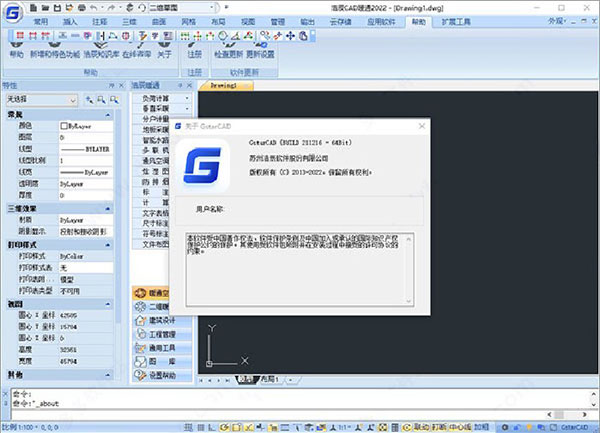Switch to the 常用 ribbon tab
600x433 pixels.
40,20
